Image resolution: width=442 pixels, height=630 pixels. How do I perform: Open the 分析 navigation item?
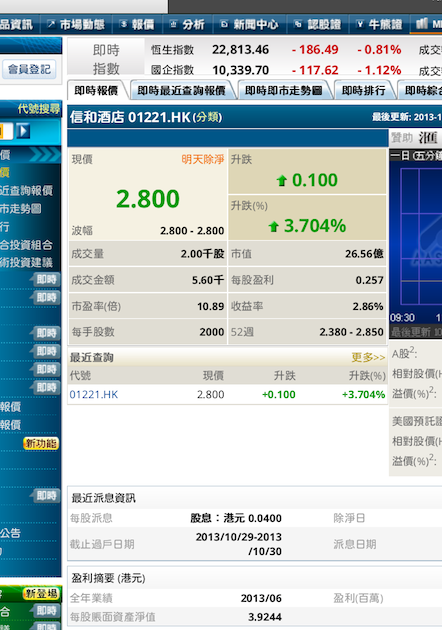point(187,25)
